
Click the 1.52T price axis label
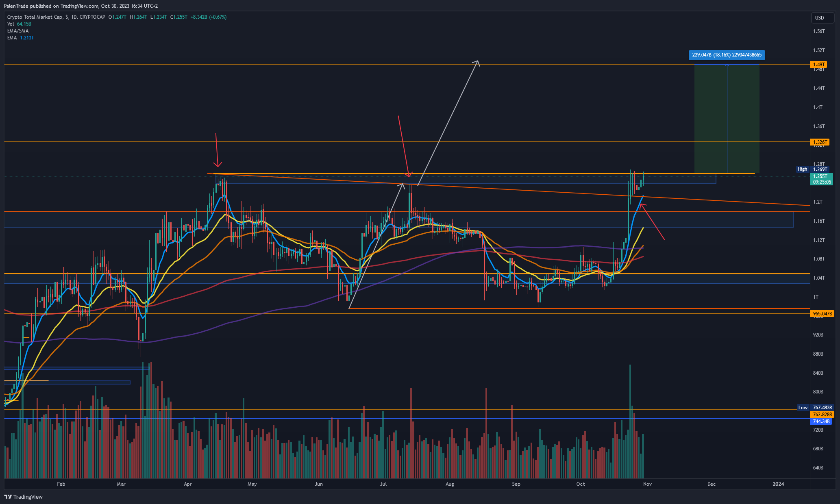coord(819,50)
